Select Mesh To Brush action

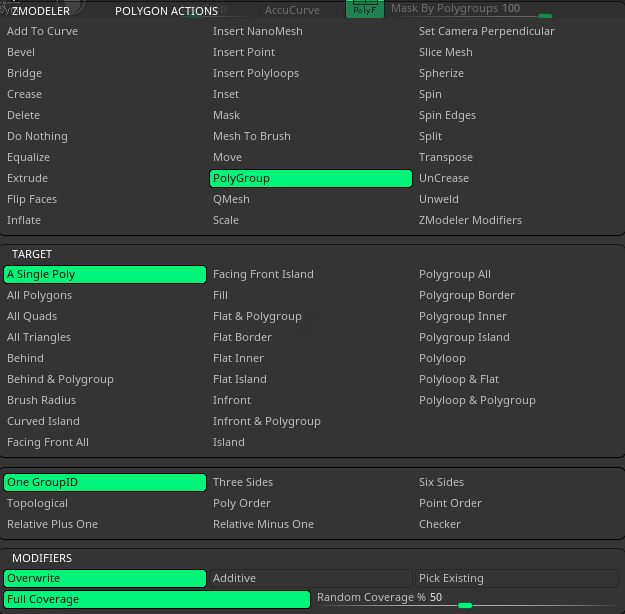(252, 136)
